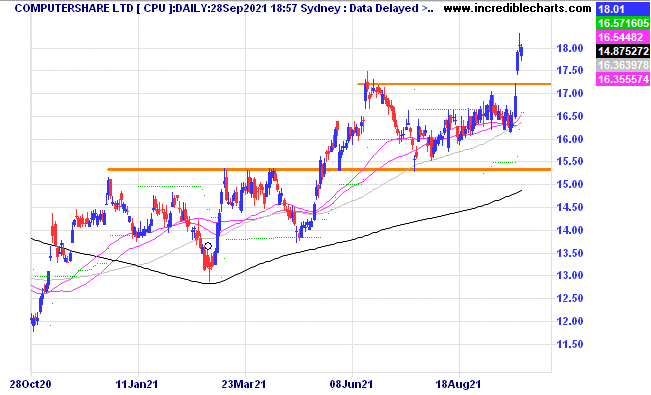Click the 12.50 price axis label
This screenshot has height=395, width=651.
[x=570, y=298]
